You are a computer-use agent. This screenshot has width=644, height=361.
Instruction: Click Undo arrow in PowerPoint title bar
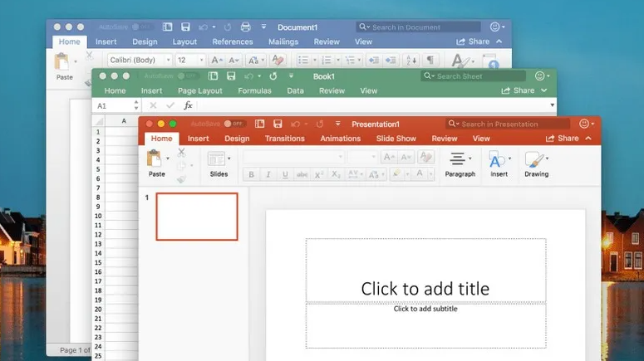click(295, 124)
